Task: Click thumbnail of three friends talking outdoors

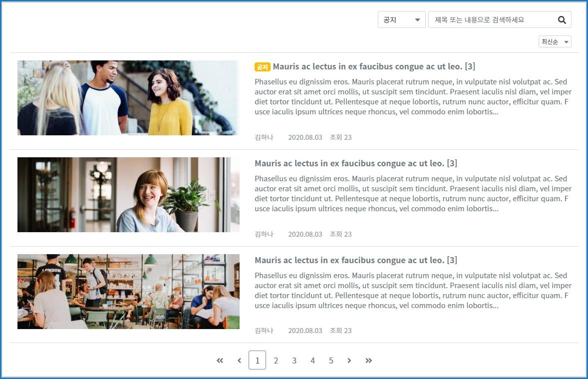Action: (128, 98)
